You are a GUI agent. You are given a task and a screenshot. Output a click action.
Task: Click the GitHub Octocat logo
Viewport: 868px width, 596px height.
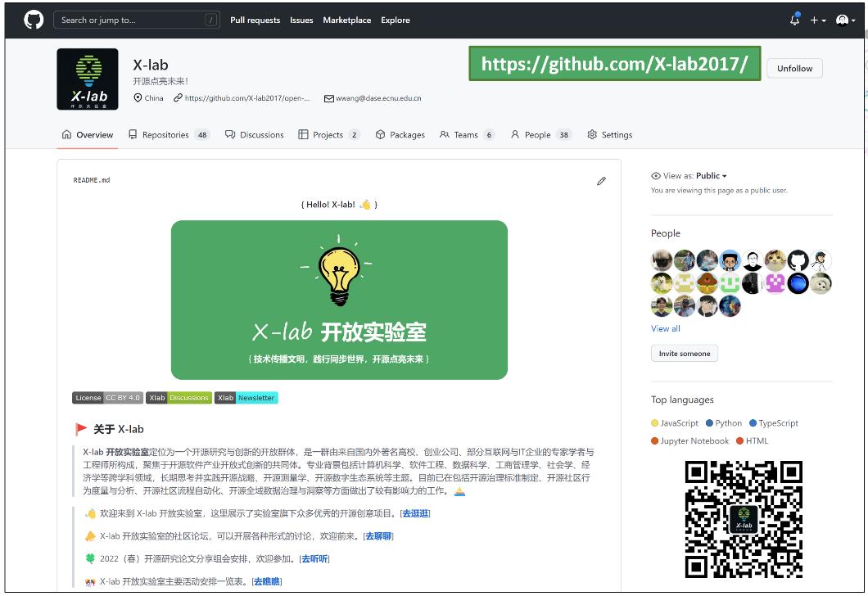[34, 20]
